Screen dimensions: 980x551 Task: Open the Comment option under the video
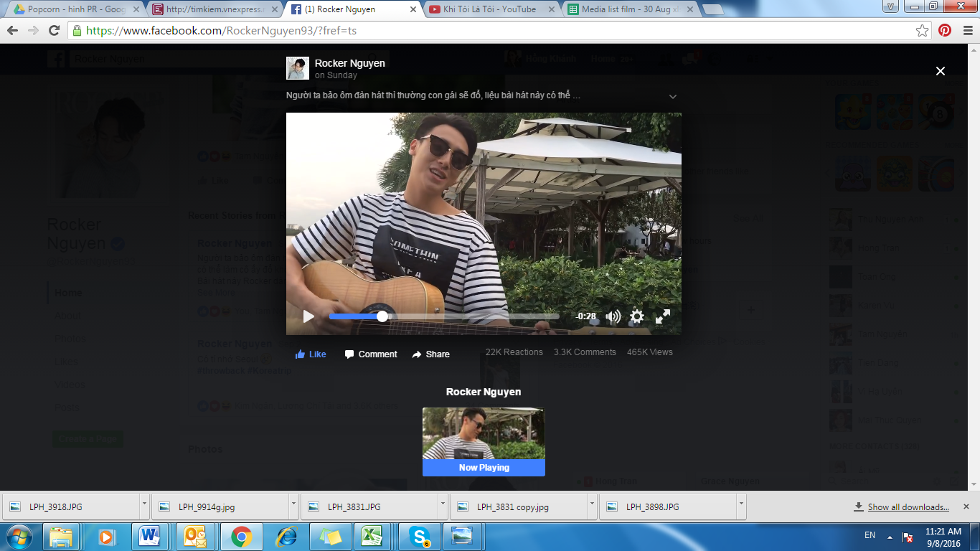coord(371,354)
